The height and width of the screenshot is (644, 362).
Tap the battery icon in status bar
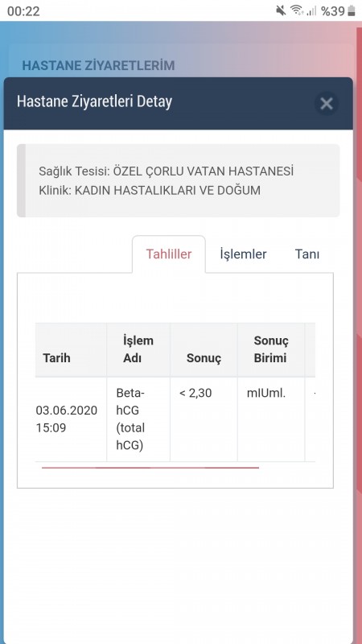pyautogui.click(x=352, y=11)
